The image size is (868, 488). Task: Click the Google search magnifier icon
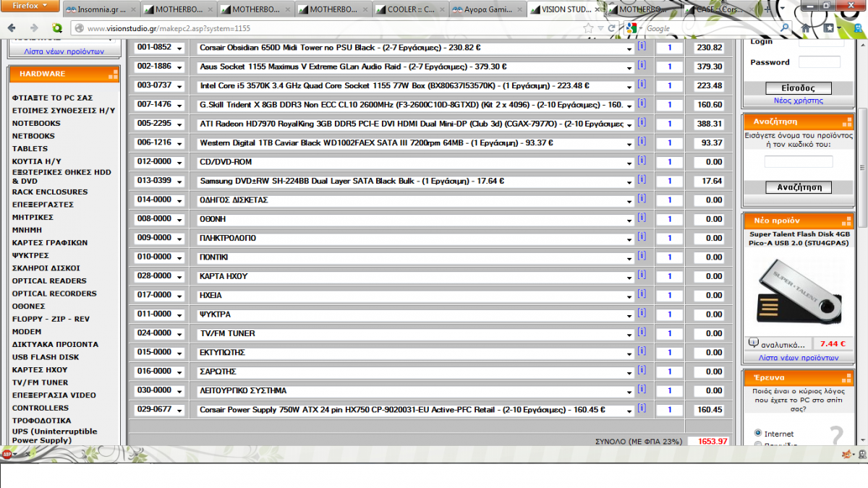pyautogui.click(x=786, y=28)
